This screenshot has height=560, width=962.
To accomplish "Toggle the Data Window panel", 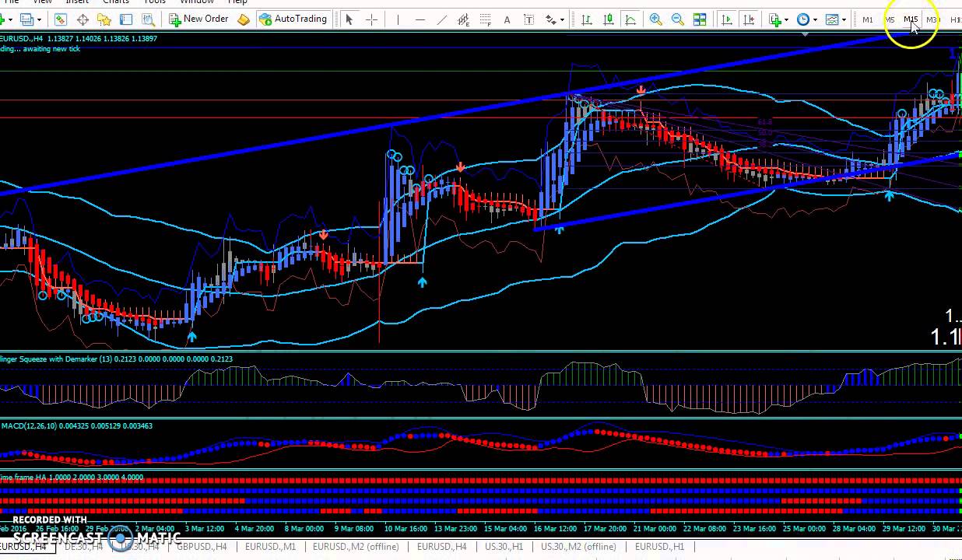I will click(x=83, y=19).
